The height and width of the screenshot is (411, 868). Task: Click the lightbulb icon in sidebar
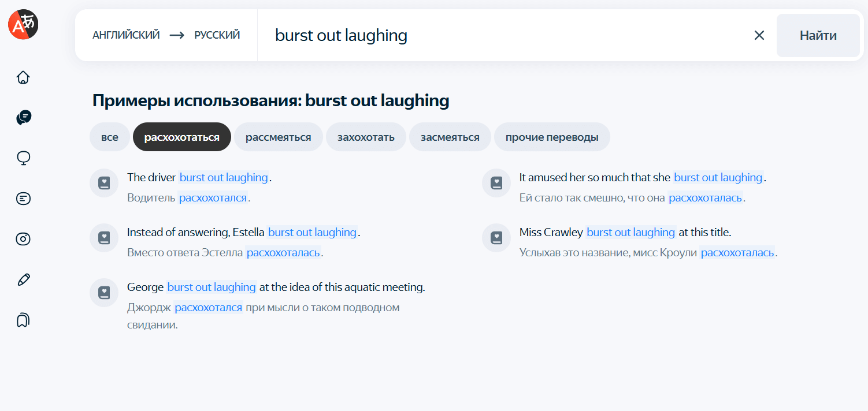point(23,158)
